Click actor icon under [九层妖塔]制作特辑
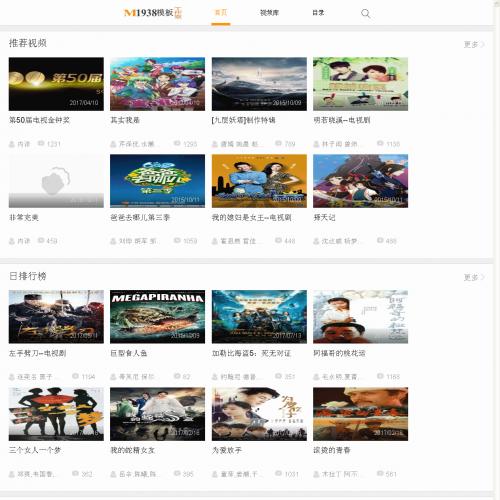The image size is (500, 500). click(215, 144)
